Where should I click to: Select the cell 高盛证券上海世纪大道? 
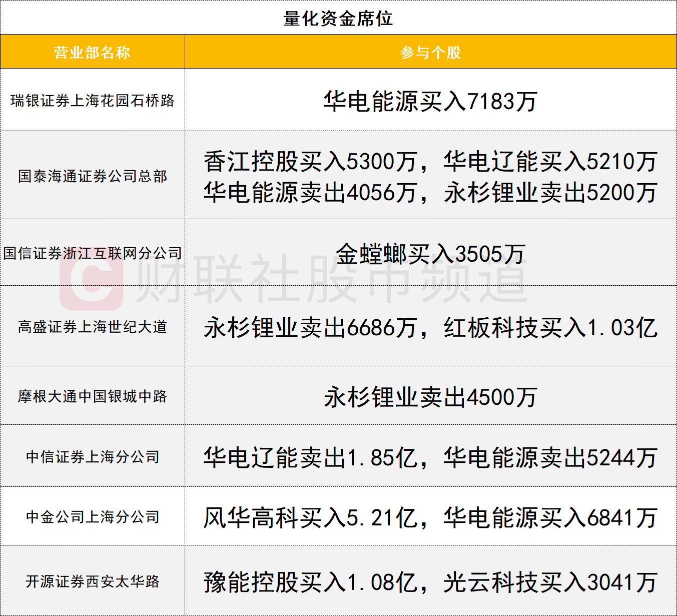pyautogui.click(x=93, y=327)
